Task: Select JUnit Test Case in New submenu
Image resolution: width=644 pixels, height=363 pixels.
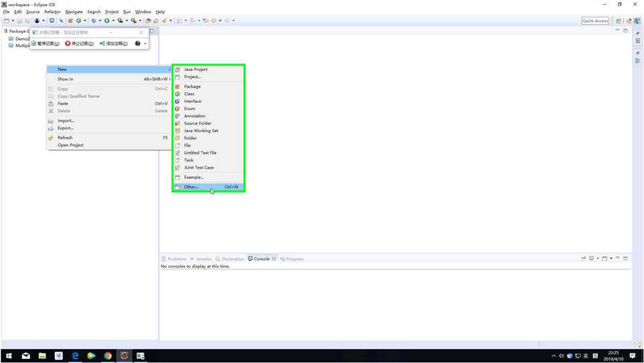Action: 208,167
